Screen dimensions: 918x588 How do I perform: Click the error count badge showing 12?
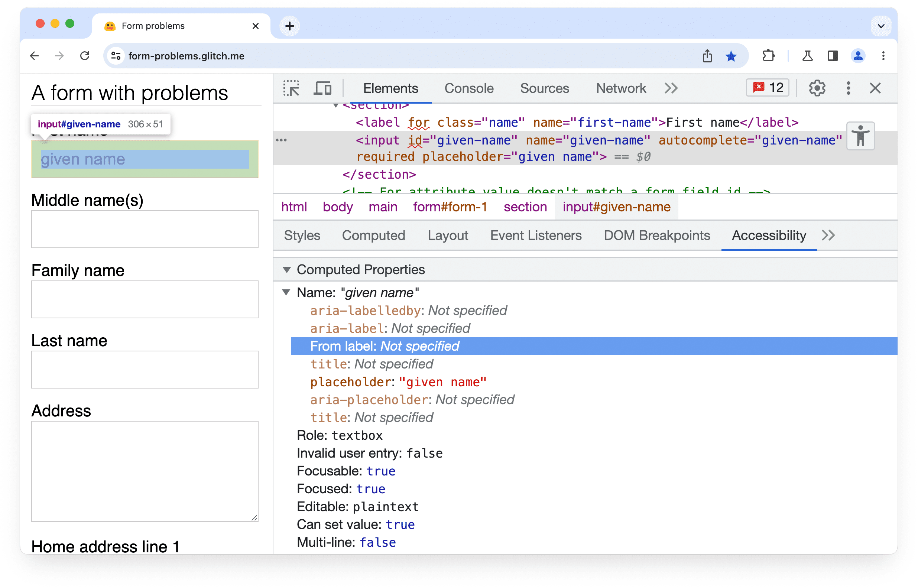click(x=768, y=88)
